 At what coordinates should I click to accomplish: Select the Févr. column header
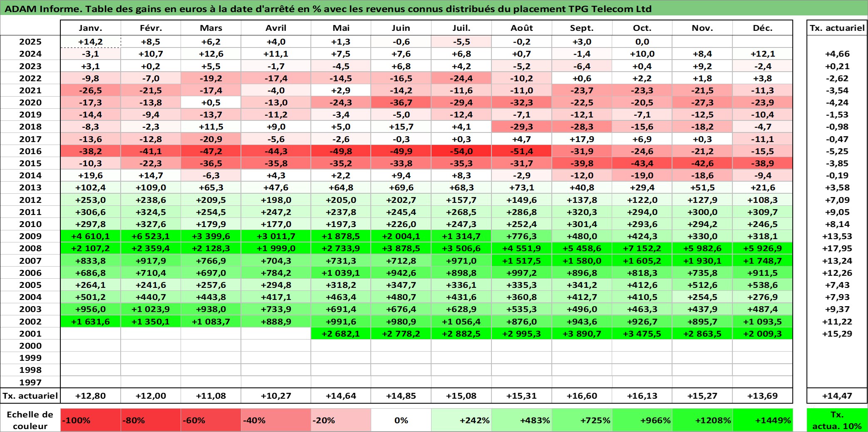[x=151, y=28]
